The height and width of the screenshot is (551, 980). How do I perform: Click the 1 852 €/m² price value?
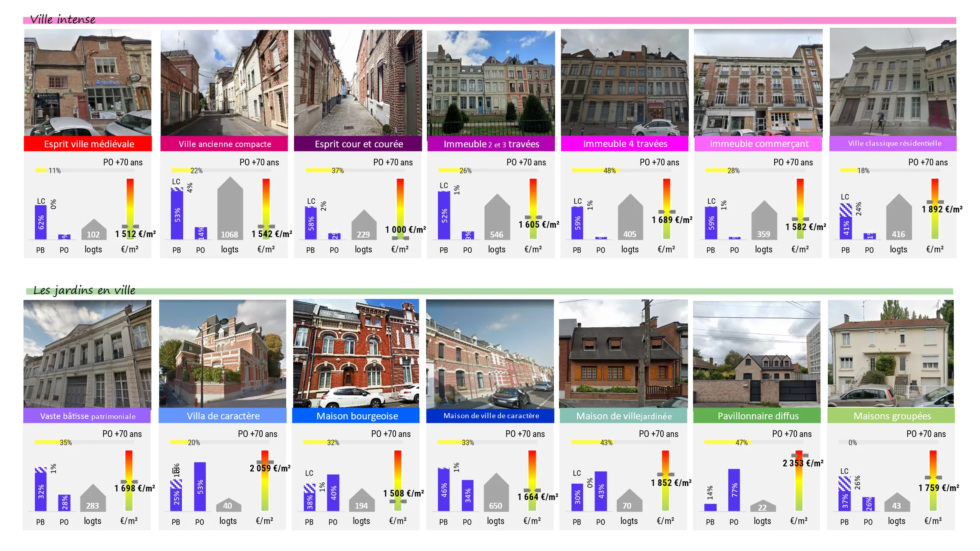point(671,483)
